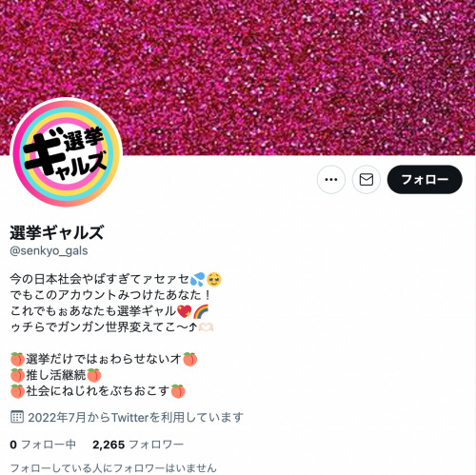Click the peach emoji after ぉわらせないオ

point(189,359)
